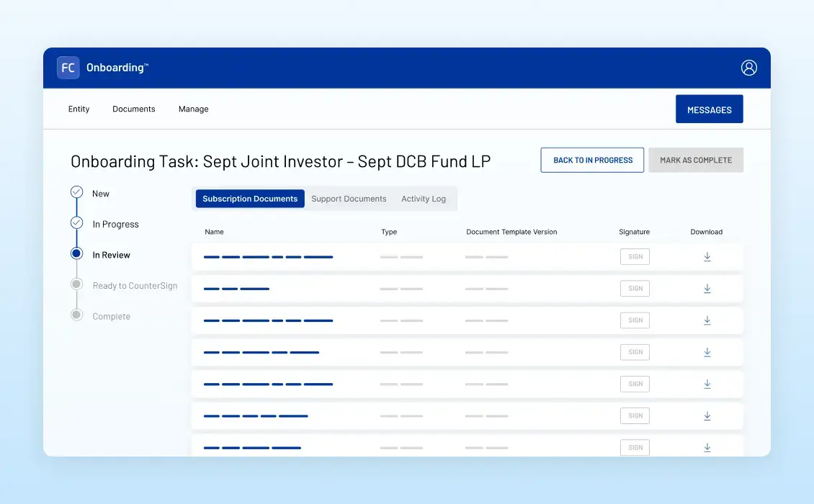Click the checkmark icon beside In Progress
This screenshot has height=504, width=814.
(76, 223)
